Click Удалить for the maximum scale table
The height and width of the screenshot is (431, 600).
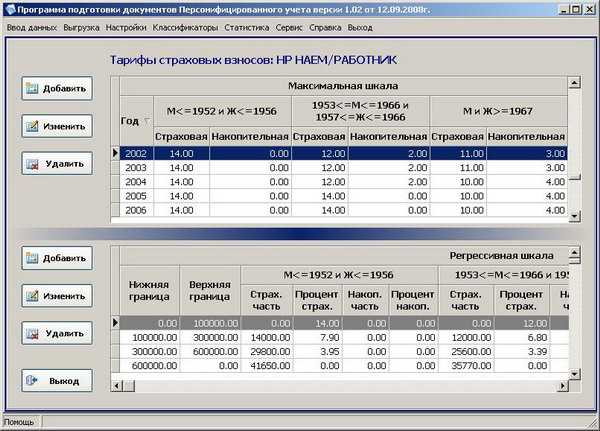pos(57,164)
